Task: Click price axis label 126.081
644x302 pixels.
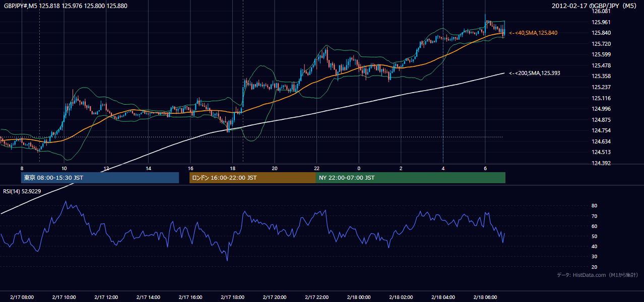Action: (602, 11)
